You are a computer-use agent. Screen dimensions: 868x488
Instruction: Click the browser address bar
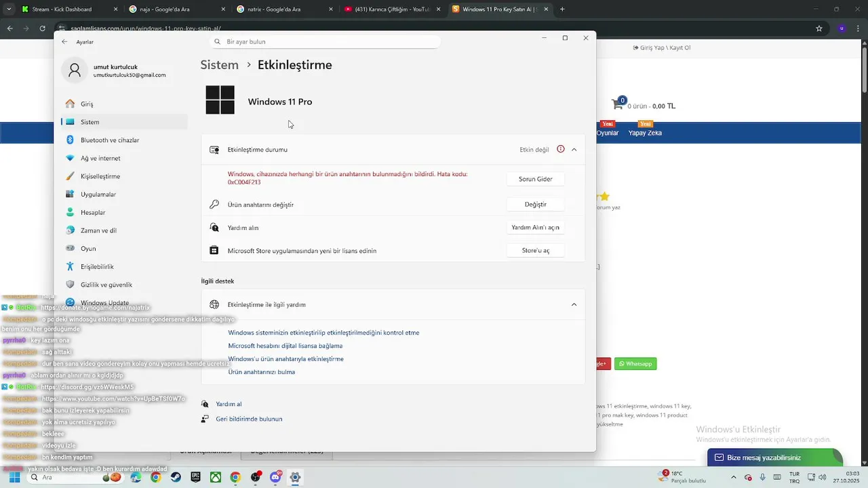tap(434, 28)
